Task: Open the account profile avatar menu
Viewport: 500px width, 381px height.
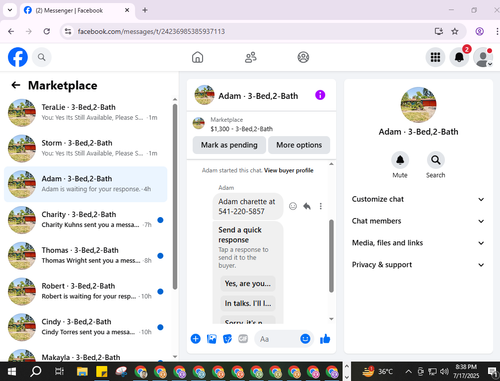Action: pyautogui.click(x=483, y=57)
